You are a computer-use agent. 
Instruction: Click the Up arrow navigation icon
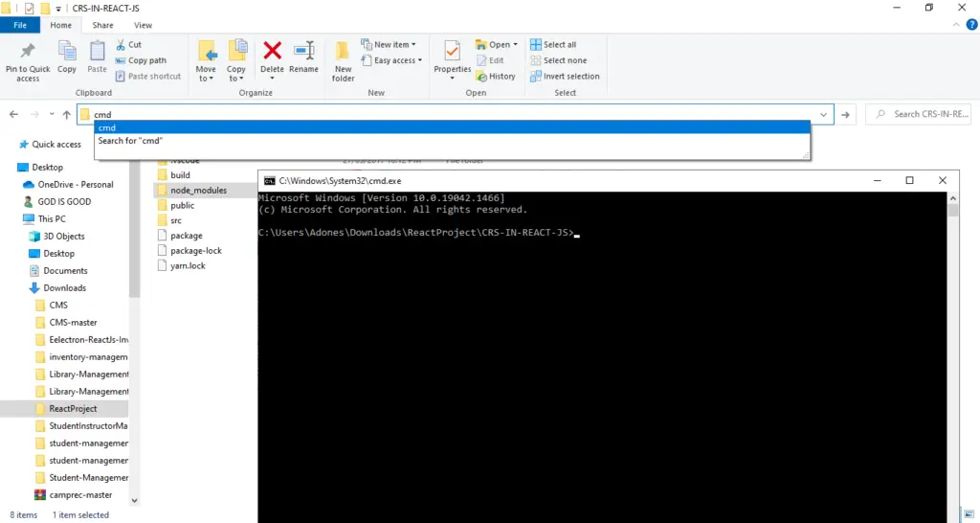pyautogui.click(x=66, y=115)
